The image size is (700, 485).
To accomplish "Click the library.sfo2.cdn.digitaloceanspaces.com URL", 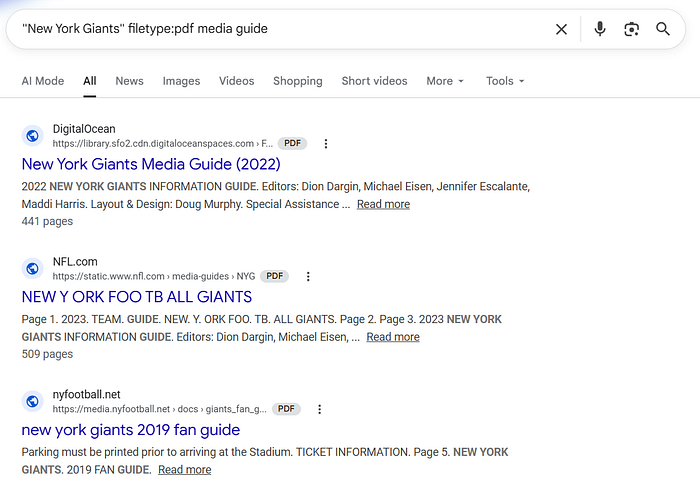I will point(162,144).
